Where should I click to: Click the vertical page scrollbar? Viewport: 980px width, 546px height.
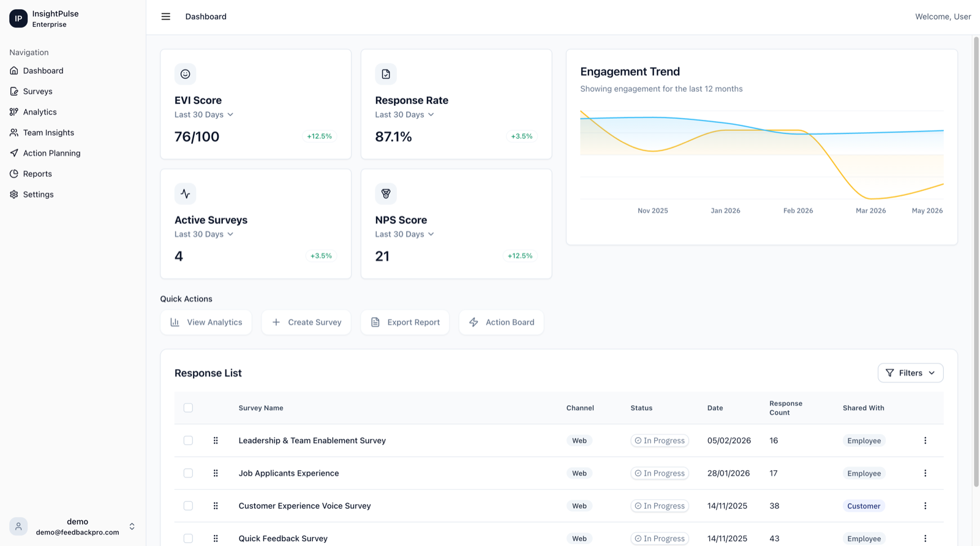976,262
